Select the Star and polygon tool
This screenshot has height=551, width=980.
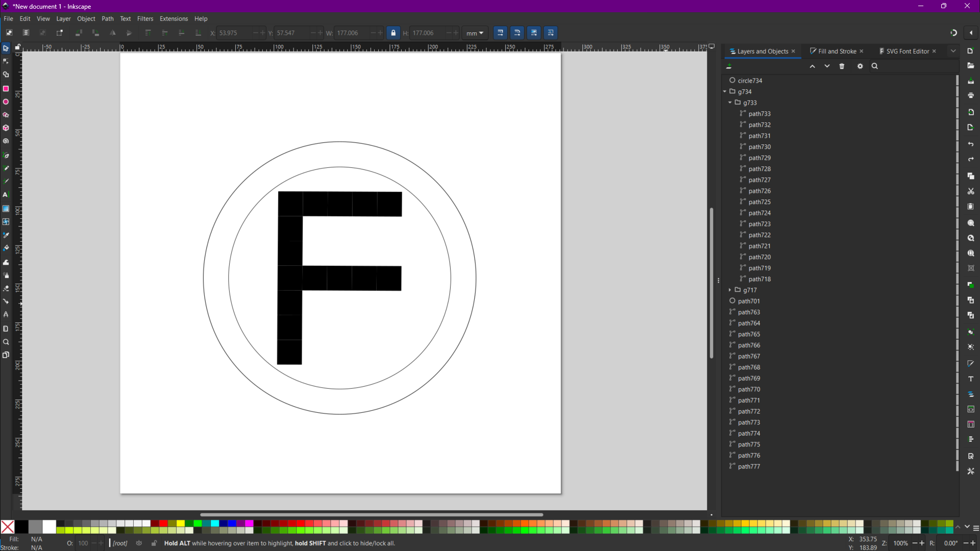coord(6,115)
